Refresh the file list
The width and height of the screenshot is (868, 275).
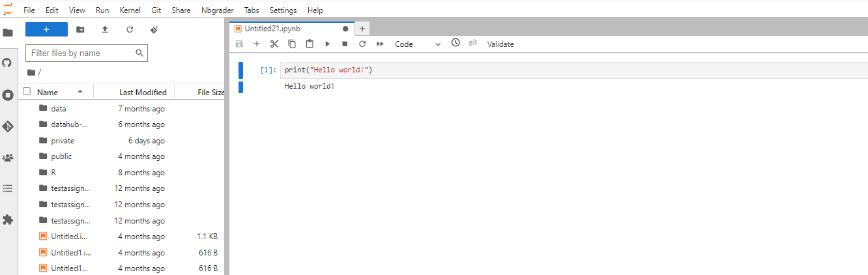[130, 29]
